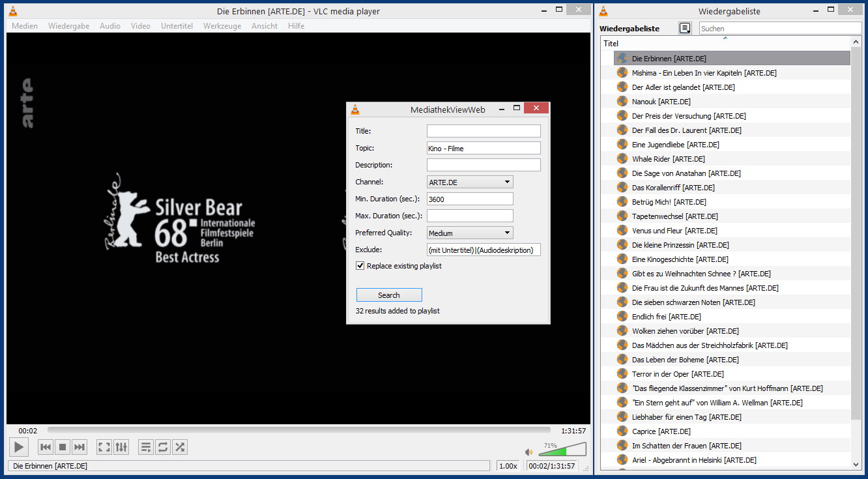Uncheck Replace existing playlist checkbox

click(x=360, y=266)
